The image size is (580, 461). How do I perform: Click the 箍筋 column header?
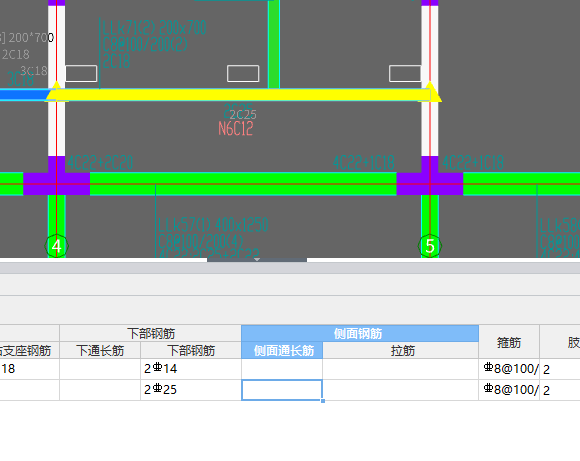[509, 342]
